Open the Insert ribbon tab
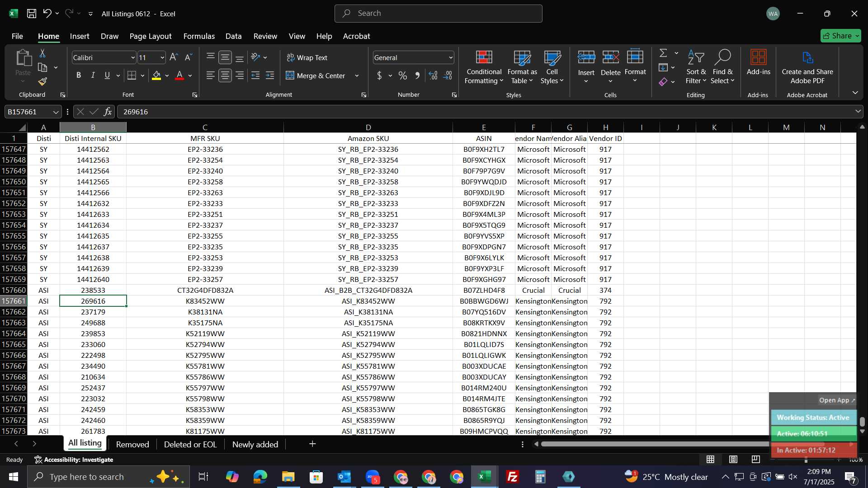This screenshot has width=868, height=488. (80, 36)
